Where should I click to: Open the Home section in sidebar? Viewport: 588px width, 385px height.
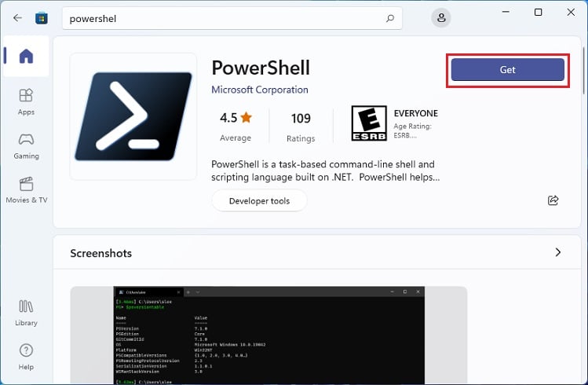[26, 57]
